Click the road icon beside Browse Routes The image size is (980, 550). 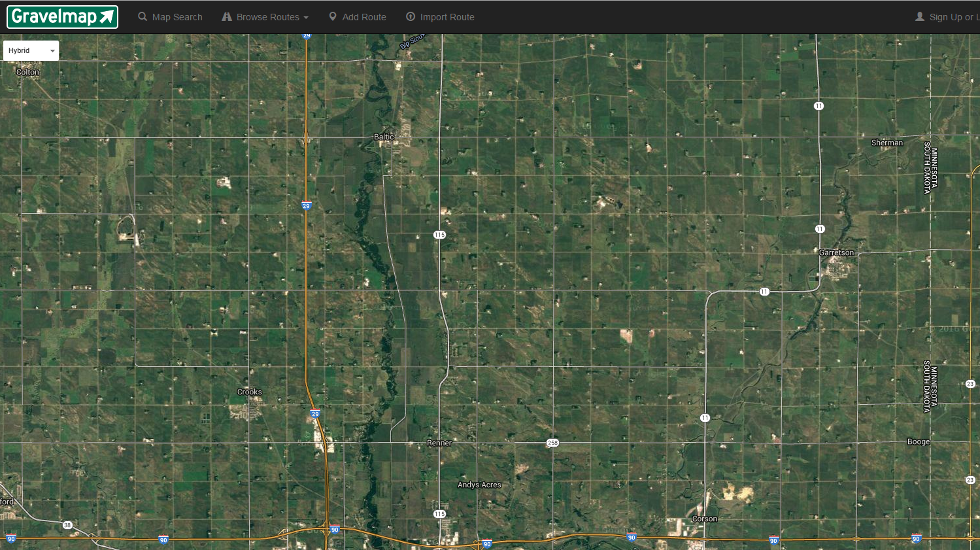[x=227, y=16]
